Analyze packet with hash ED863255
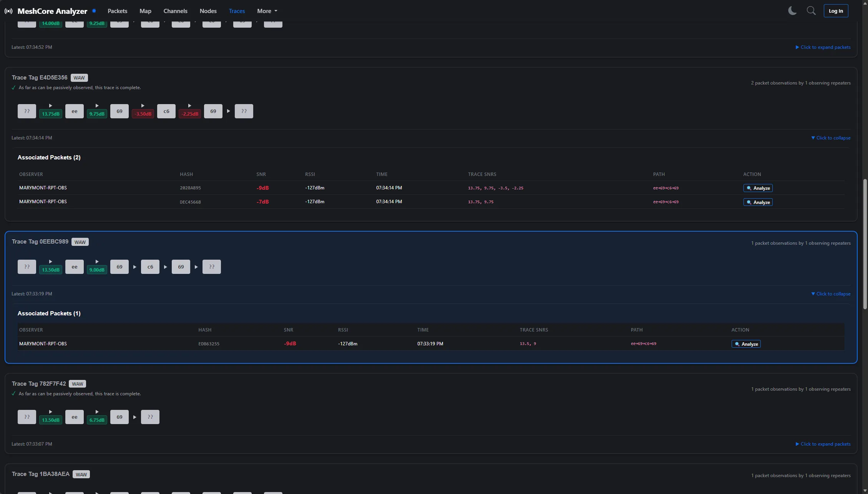The height and width of the screenshot is (494, 868). tap(746, 344)
